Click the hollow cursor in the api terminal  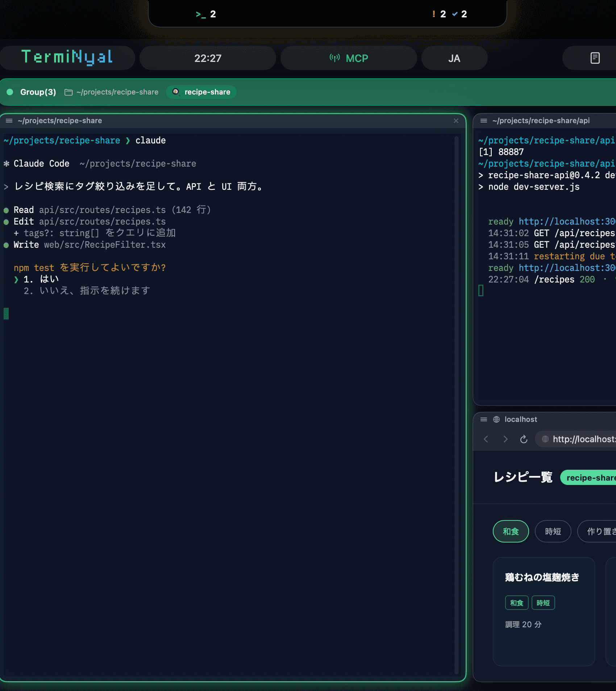click(x=481, y=290)
